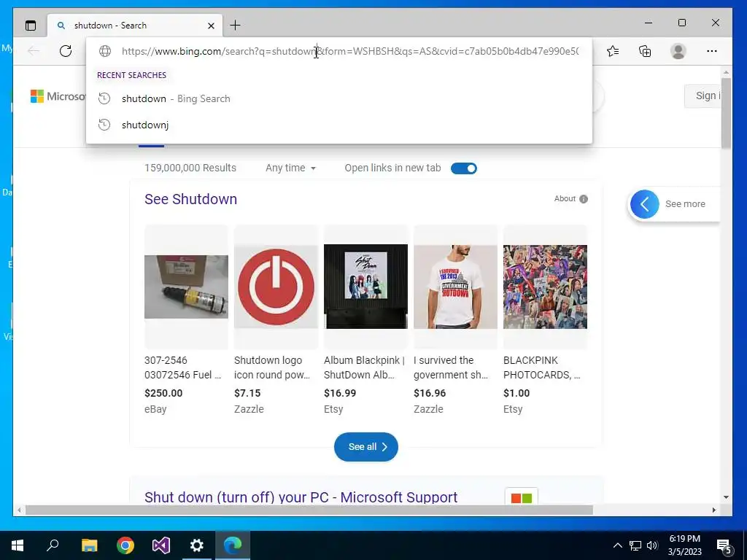Show hidden system tray icons

tap(617, 545)
